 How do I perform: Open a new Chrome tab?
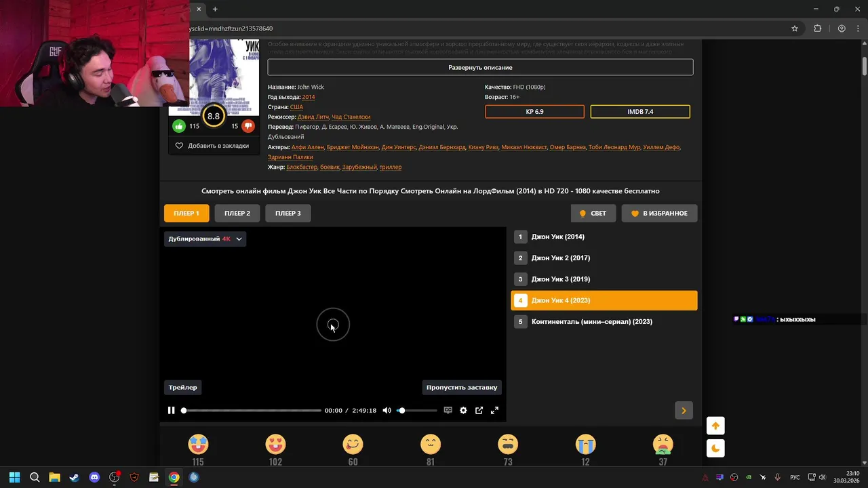pyautogui.click(x=215, y=9)
